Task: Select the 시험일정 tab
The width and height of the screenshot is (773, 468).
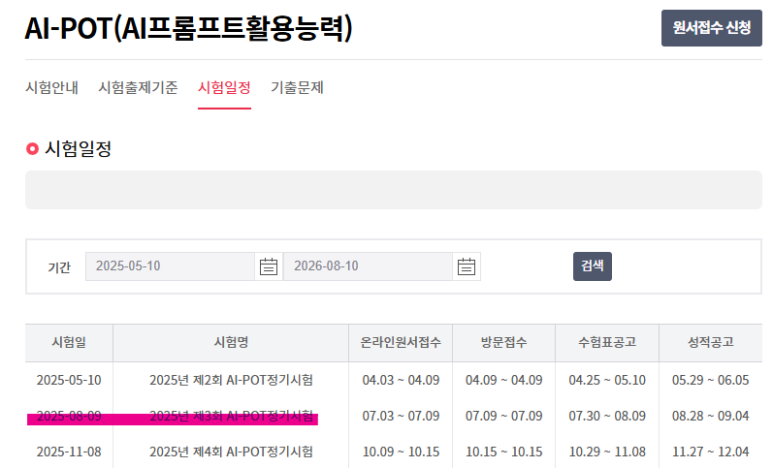Action: click(x=224, y=88)
